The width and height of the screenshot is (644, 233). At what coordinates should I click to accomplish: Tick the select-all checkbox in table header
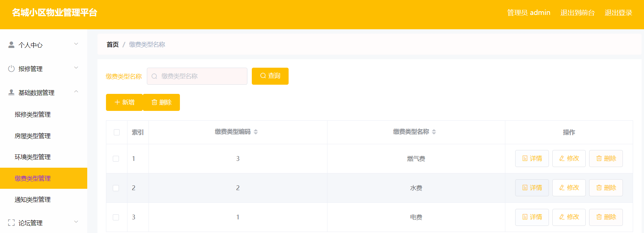point(117,132)
